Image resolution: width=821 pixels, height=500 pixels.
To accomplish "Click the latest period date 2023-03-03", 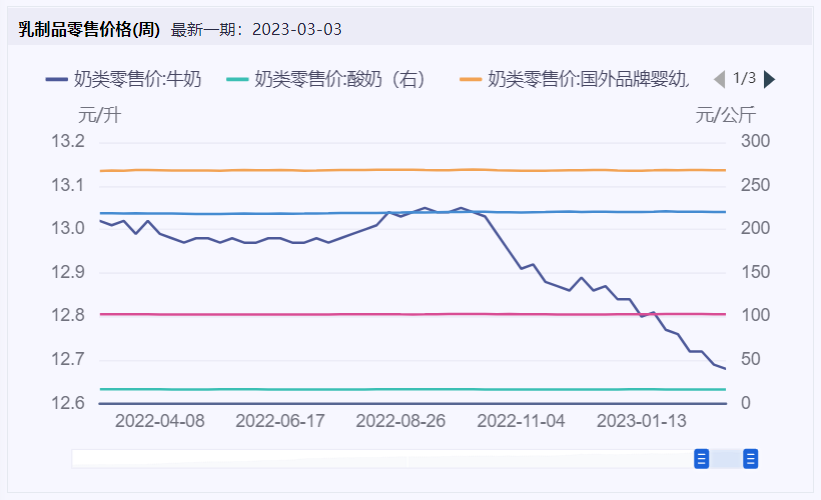I will point(297,29).
